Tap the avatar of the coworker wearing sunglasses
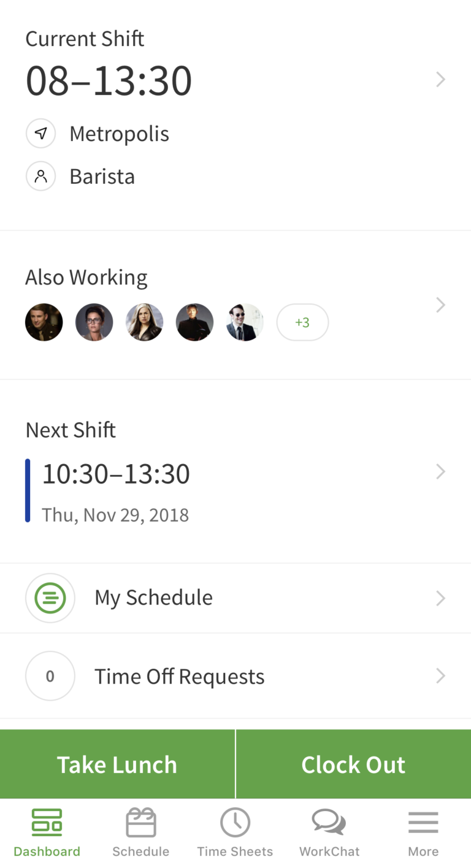Viewport: 471px width, 868px height. pos(244,321)
